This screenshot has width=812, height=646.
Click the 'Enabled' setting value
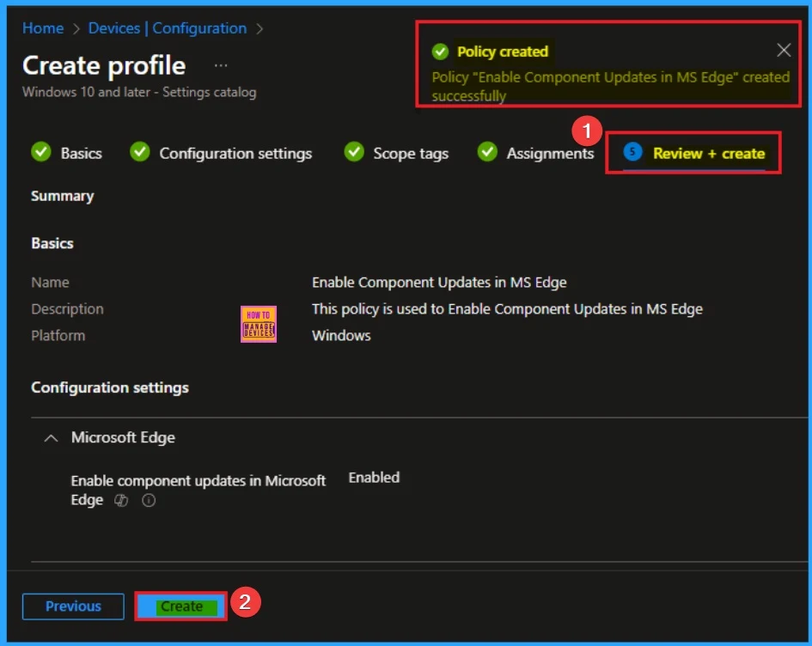coord(374,478)
